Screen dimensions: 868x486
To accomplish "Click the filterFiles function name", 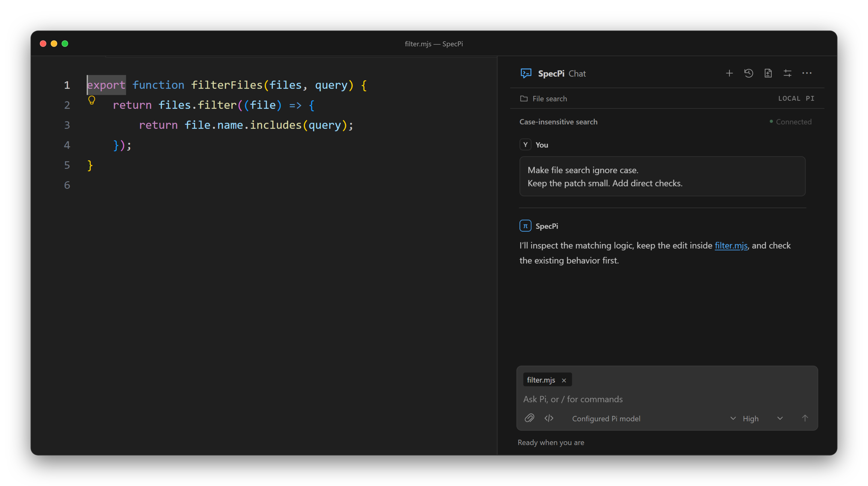I will click(x=227, y=85).
